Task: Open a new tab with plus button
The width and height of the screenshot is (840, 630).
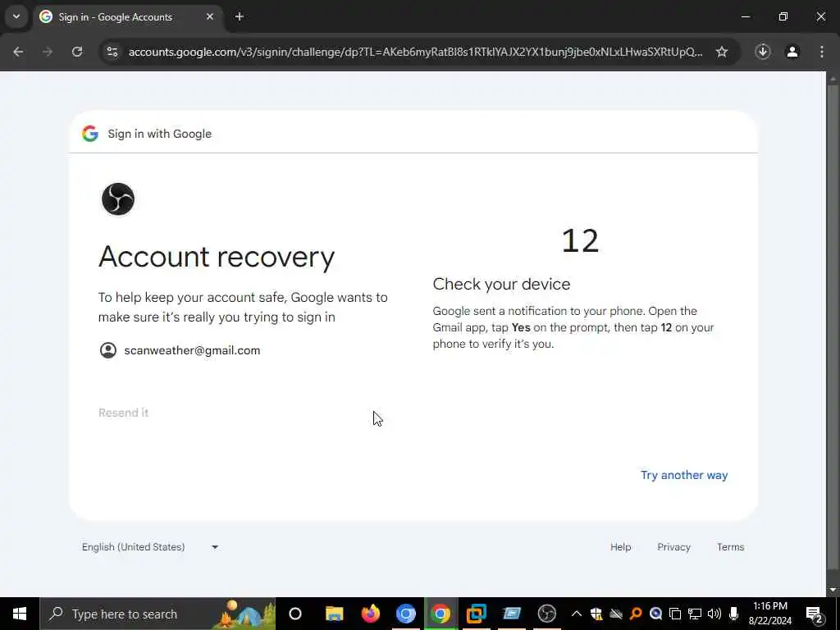Action: pos(240,16)
